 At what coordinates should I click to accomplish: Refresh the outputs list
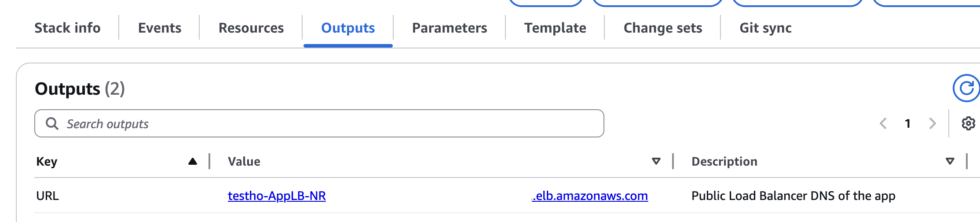tap(966, 88)
